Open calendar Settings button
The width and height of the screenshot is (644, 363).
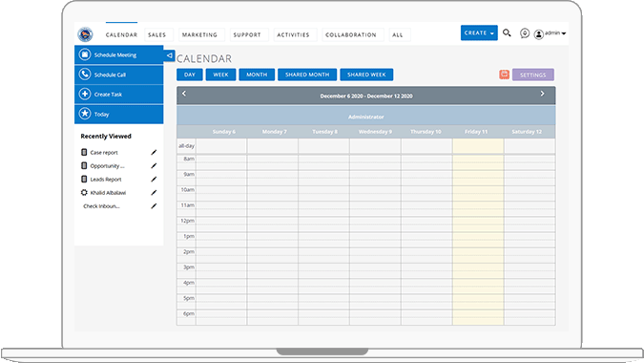click(x=533, y=75)
